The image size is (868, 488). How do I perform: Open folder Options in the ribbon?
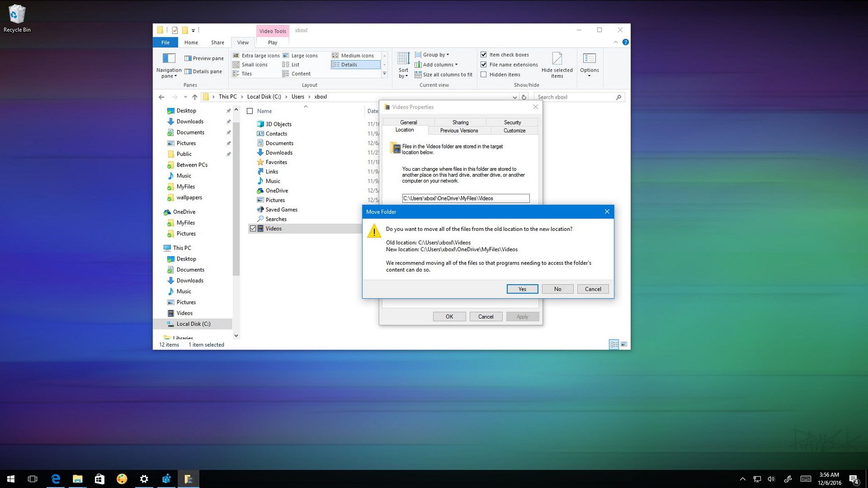589,63
